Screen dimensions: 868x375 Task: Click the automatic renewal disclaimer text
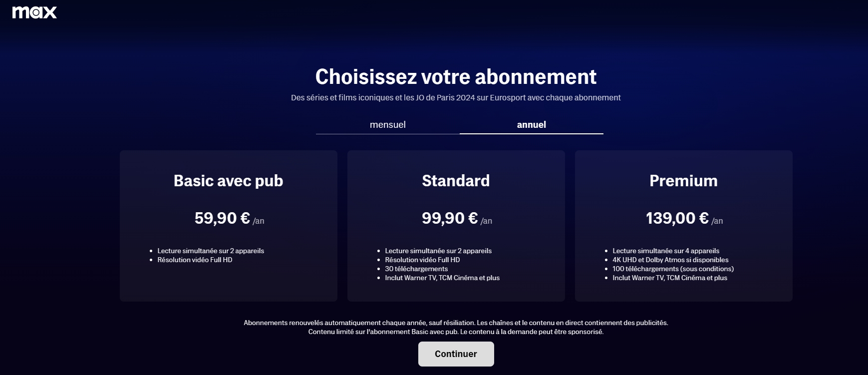pos(456,323)
